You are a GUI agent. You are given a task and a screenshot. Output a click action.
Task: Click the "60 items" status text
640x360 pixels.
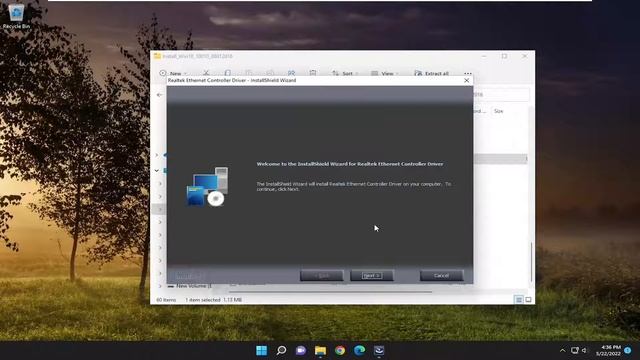(166, 300)
